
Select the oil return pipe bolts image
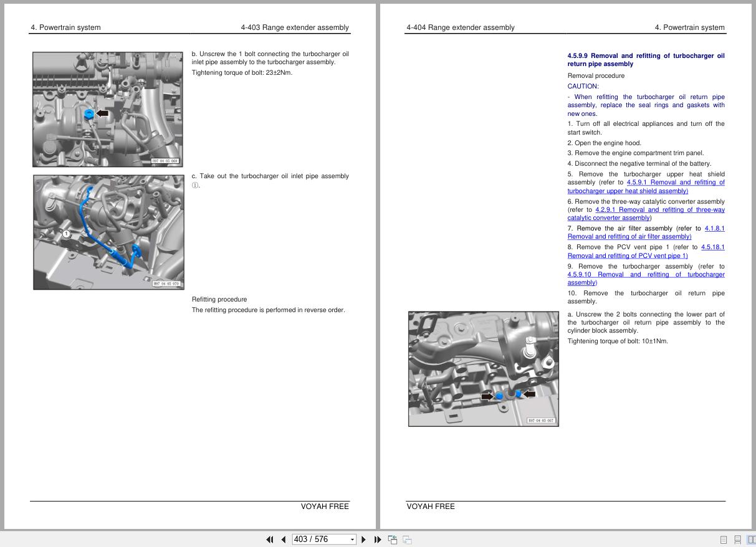pyautogui.click(x=483, y=369)
